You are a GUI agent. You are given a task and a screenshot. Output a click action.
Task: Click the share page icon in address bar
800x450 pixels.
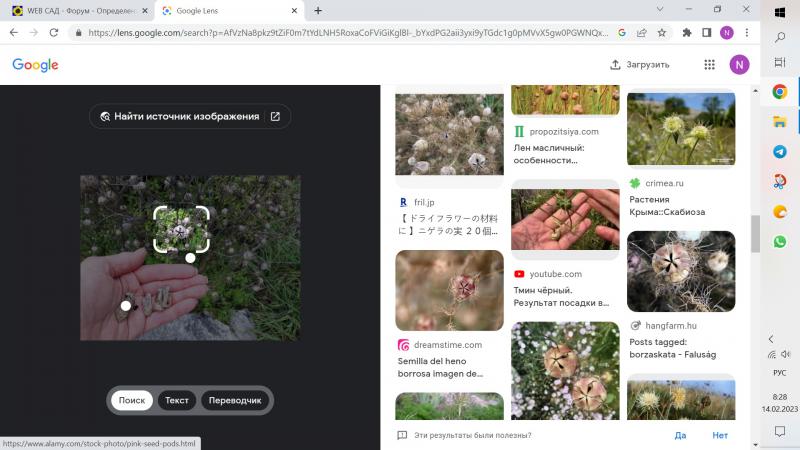640,32
